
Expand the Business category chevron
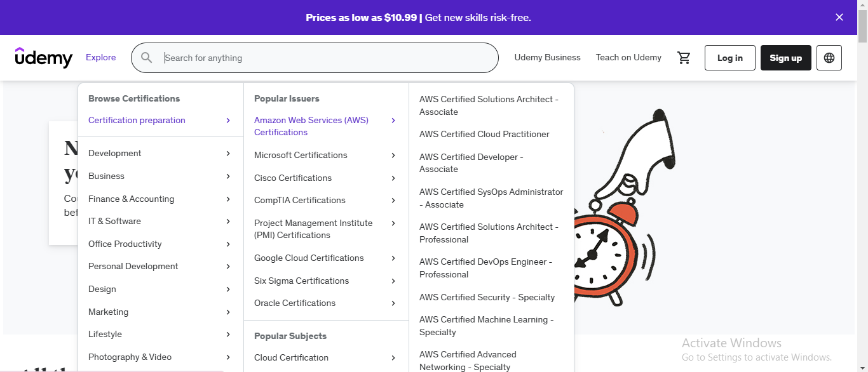coord(228,176)
